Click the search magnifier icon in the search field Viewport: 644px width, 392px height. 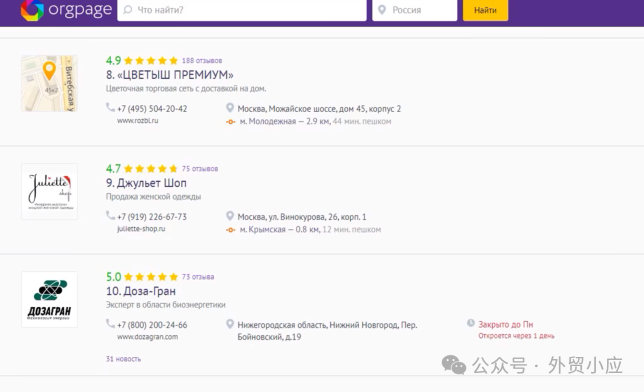pos(128,9)
